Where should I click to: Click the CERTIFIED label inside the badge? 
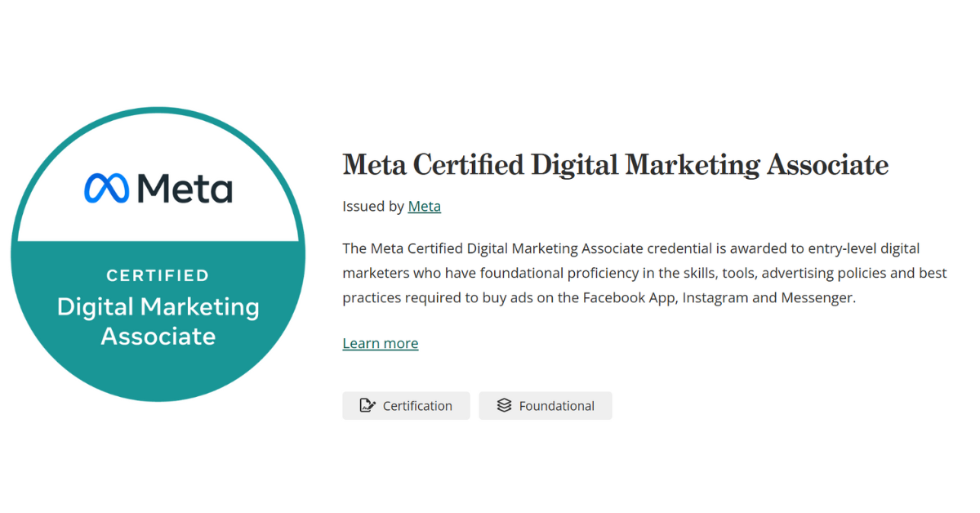(157, 275)
